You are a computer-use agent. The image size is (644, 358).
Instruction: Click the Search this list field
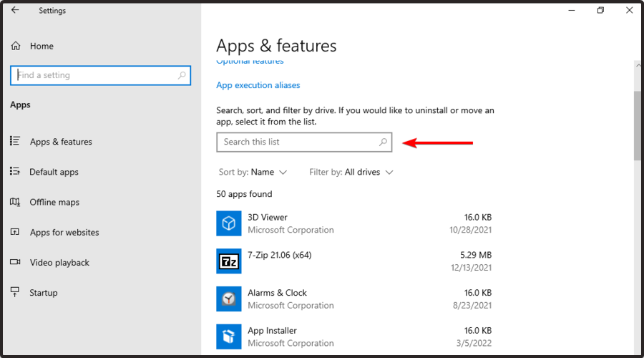297,142
